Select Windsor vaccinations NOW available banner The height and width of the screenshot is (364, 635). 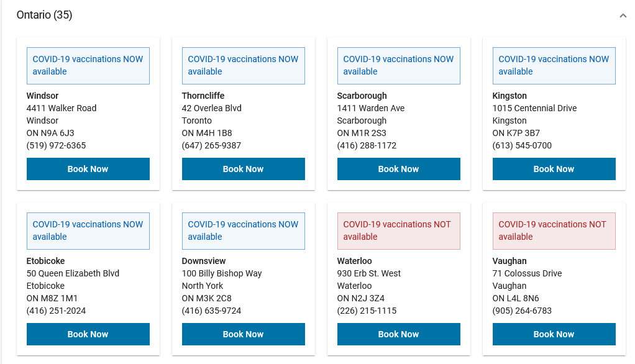[88, 66]
